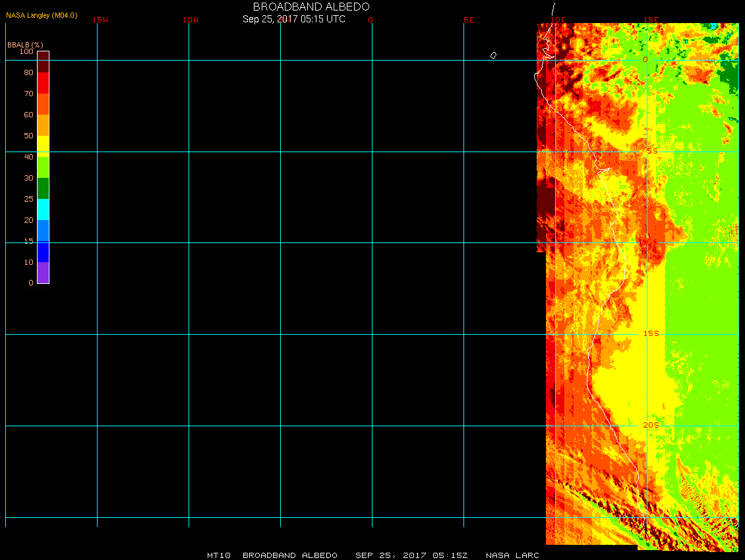This screenshot has height=560, width=745.
Task: Click the red 70-80% legend swatch
Action: 43,83
